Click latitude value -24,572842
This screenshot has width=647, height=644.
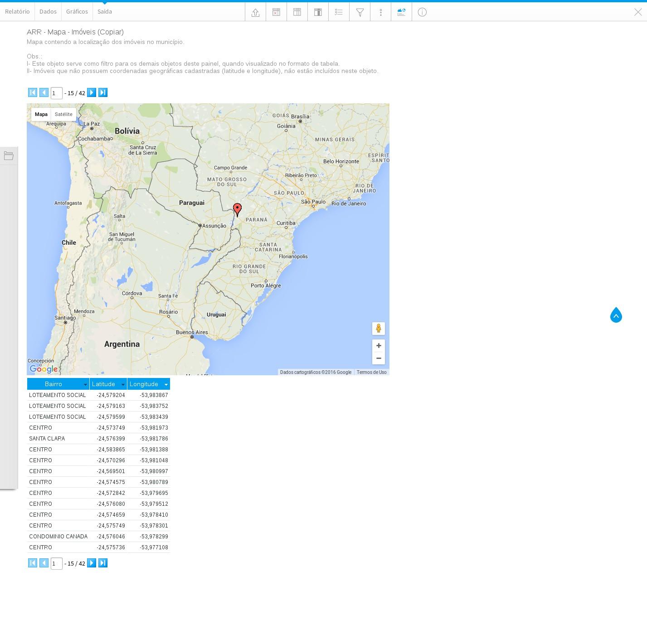(111, 493)
